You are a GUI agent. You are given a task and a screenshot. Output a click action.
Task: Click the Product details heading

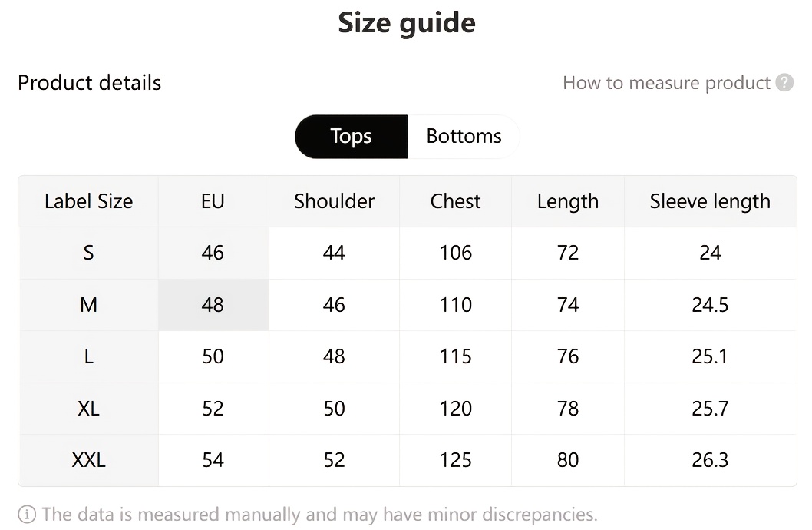coord(90,83)
